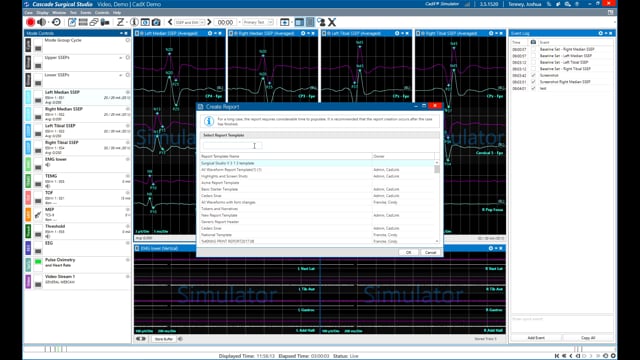Image resolution: width=640 pixels, height=360 pixels.
Task: Click the history clock icon in the toolbar
Action: pos(56,22)
